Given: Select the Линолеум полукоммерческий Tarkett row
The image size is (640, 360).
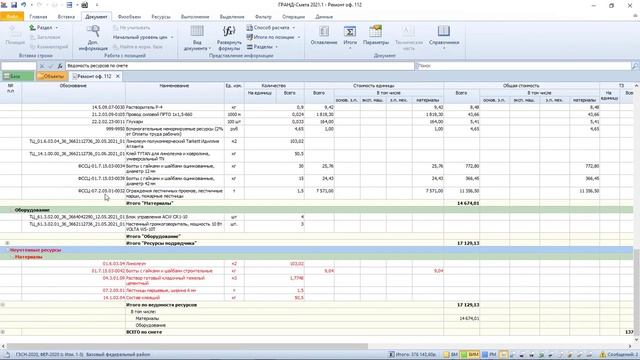Looking at the screenshot, I should pyautogui.click(x=174, y=143).
